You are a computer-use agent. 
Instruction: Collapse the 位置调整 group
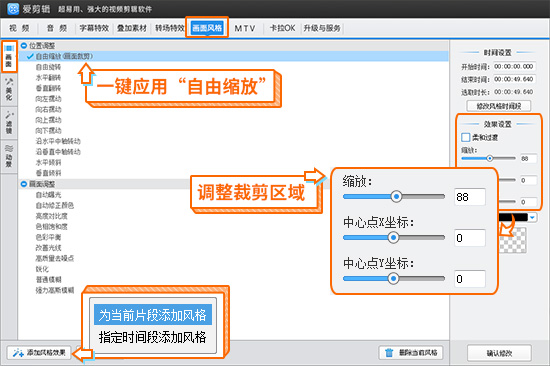pyautogui.click(x=24, y=46)
